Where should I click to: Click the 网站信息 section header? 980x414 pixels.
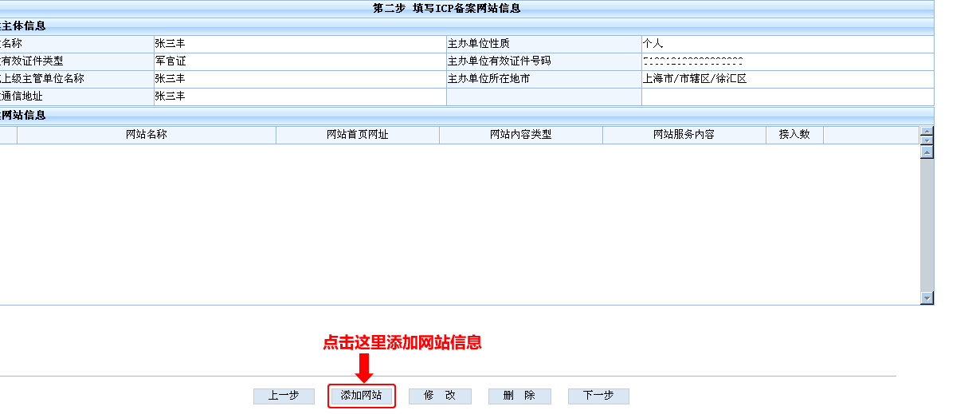(x=24, y=115)
